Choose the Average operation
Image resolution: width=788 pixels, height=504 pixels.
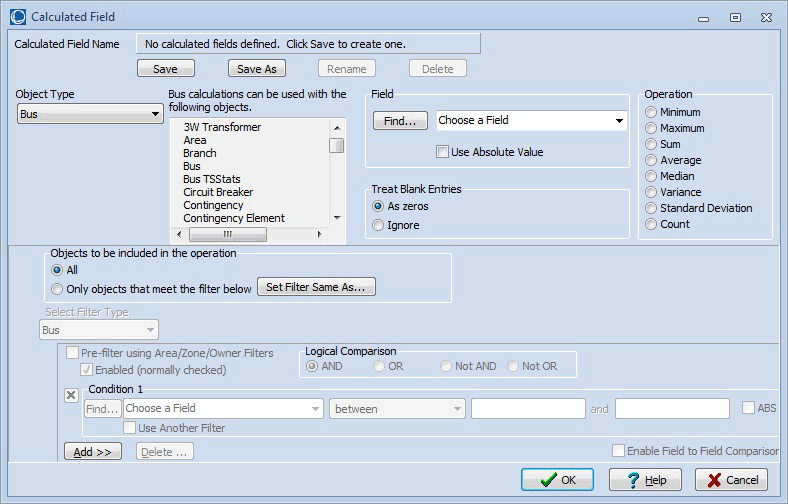point(652,160)
